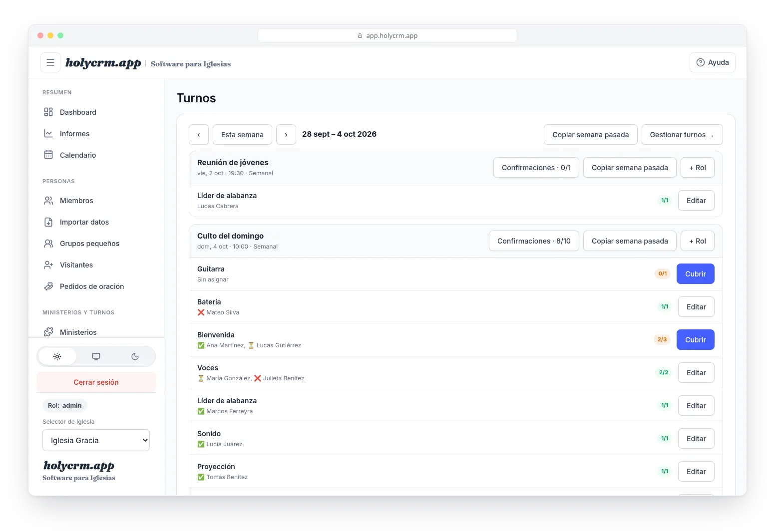Click the Dashboard grid icon
775x532 pixels.
point(48,112)
